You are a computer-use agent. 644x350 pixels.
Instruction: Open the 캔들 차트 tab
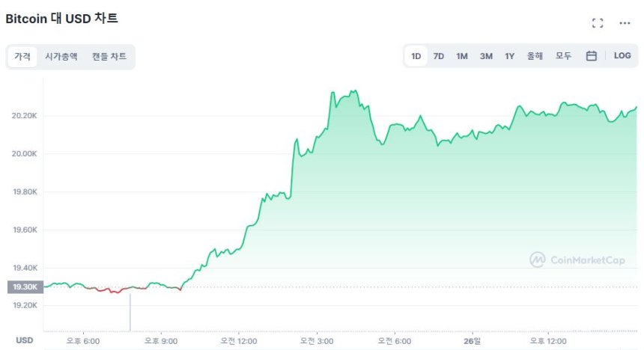click(x=109, y=57)
